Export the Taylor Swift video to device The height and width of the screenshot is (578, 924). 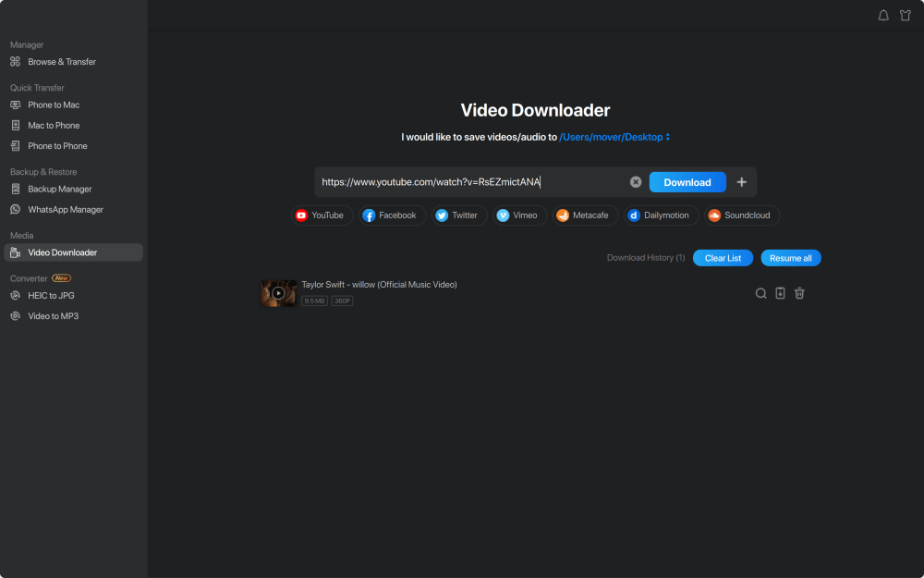[780, 293]
